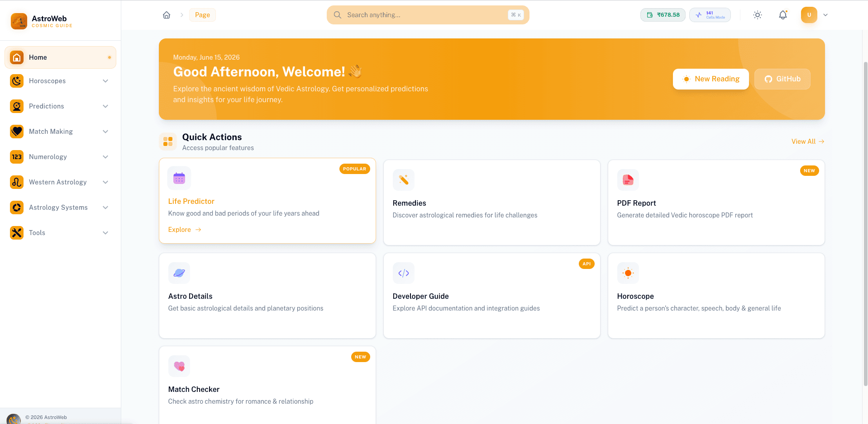Click the PDF Report document icon

click(628, 180)
